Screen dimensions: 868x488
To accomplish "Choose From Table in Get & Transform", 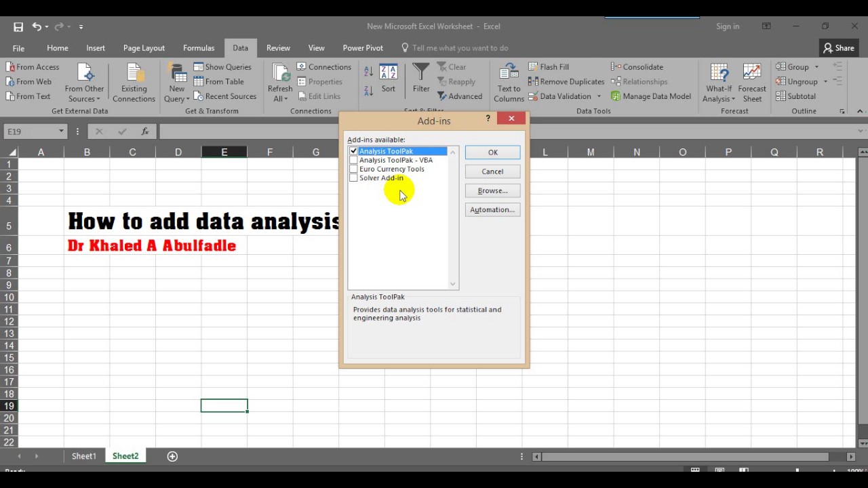I will click(218, 82).
